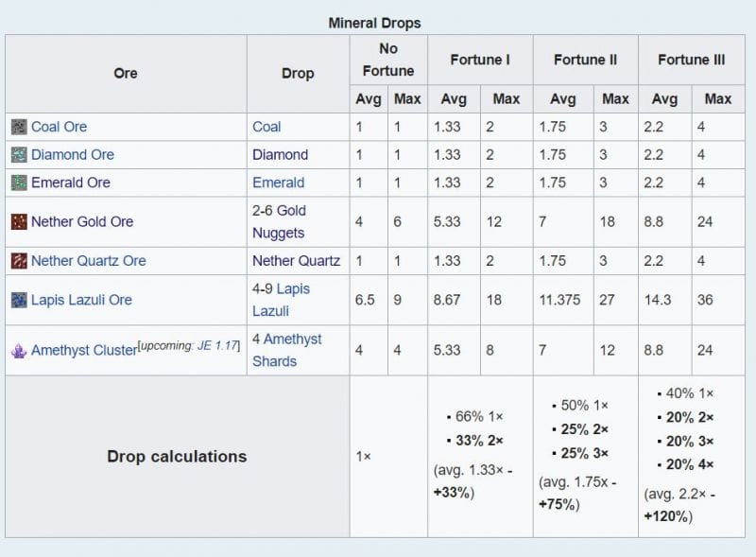
Task: Click the Amethyst Cluster icon
Action: (x=19, y=350)
